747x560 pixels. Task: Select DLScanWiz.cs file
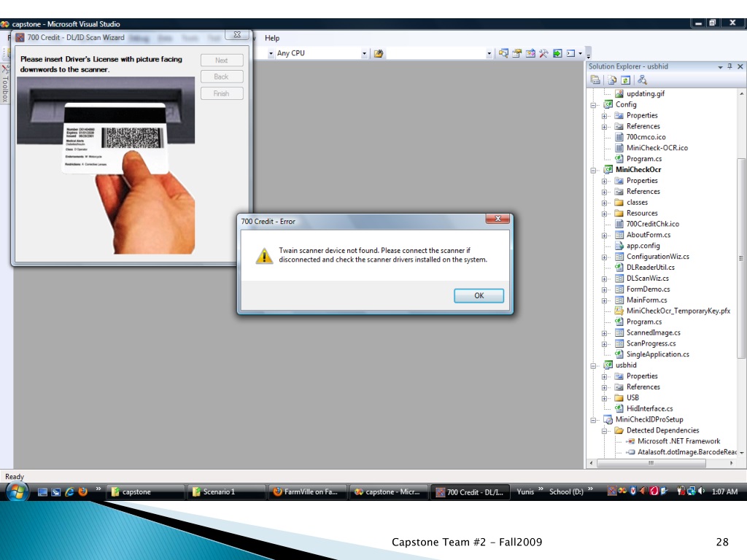coord(648,279)
